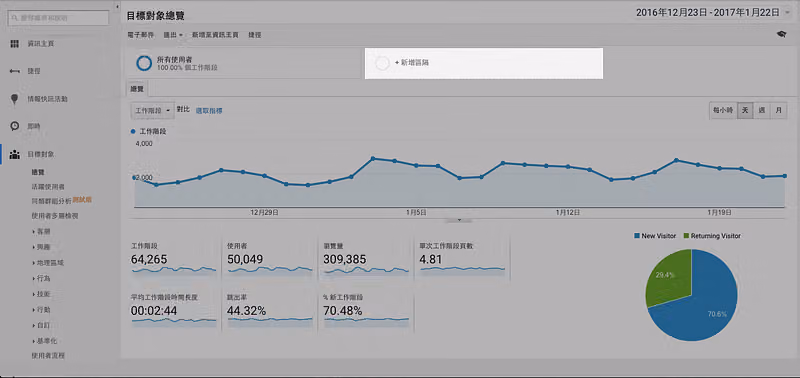Expand the 行動 mobile submenu
The height and width of the screenshot is (378, 800).
click(41, 310)
